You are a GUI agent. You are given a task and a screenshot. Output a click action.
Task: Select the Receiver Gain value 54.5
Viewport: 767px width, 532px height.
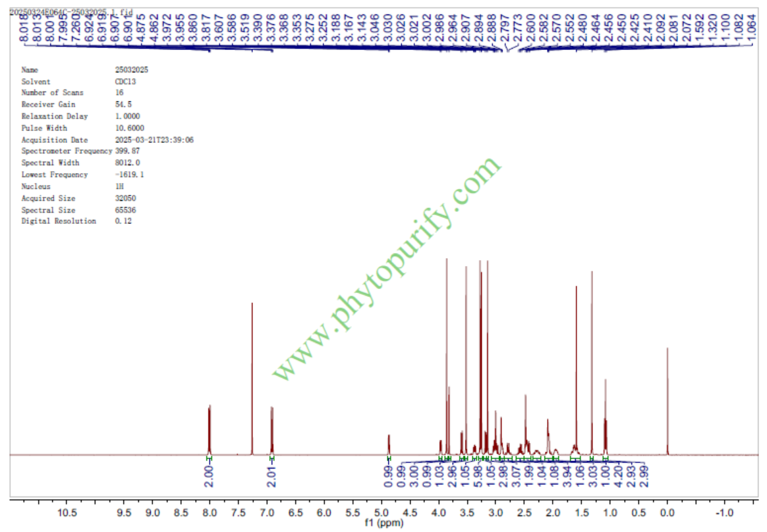tap(123, 105)
